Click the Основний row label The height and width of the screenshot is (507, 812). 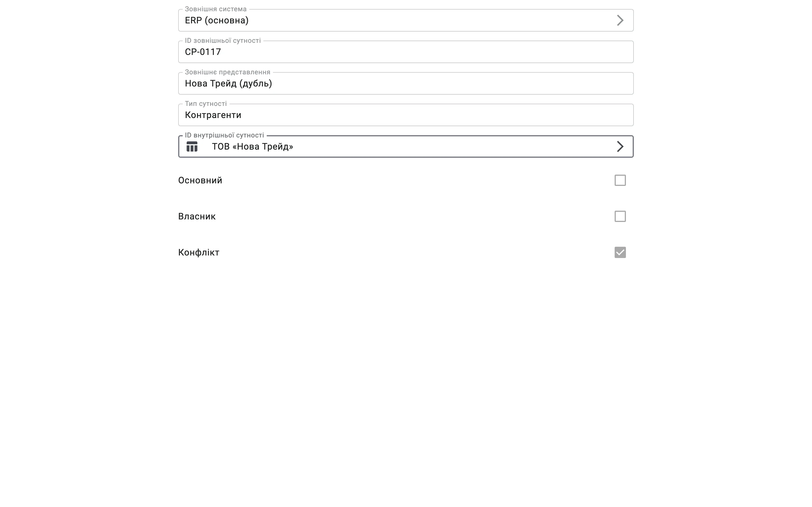click(x=200, y=180)
